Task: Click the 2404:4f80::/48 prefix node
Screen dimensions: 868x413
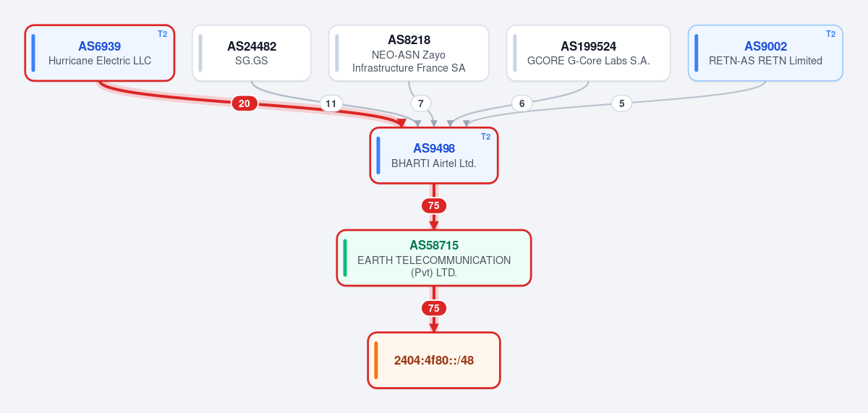Action: (x=434, y=360)
